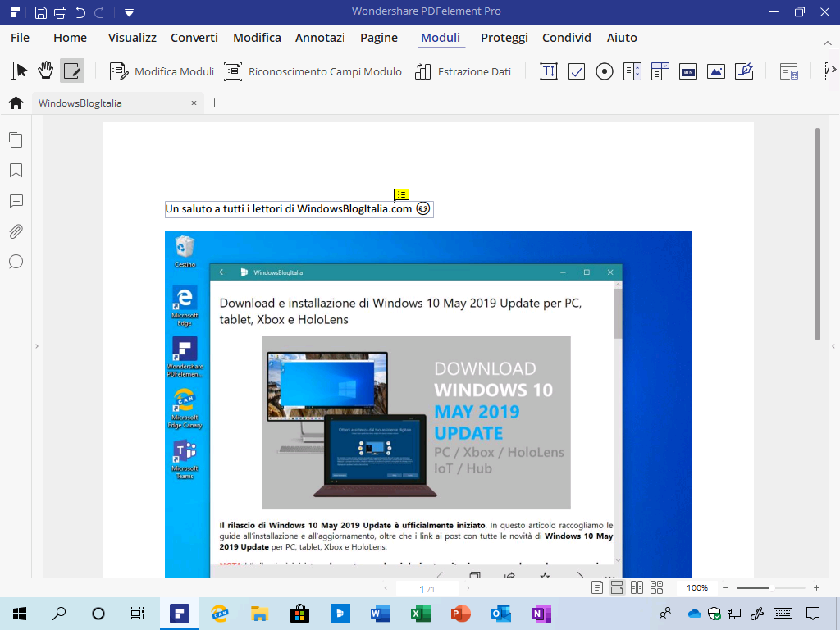
Task: Open the Aiuto menu
Action: click(x=622, y=38)
